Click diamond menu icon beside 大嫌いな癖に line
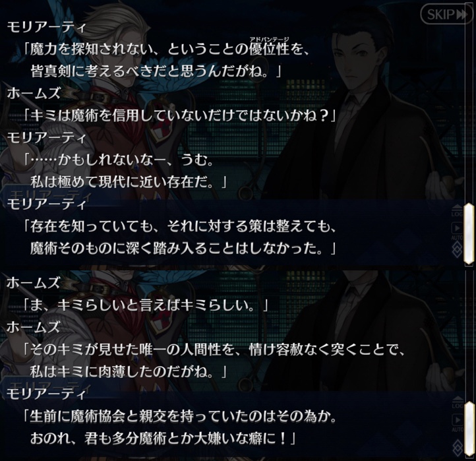Screen dimensions: 476x461 coord(457,446)
